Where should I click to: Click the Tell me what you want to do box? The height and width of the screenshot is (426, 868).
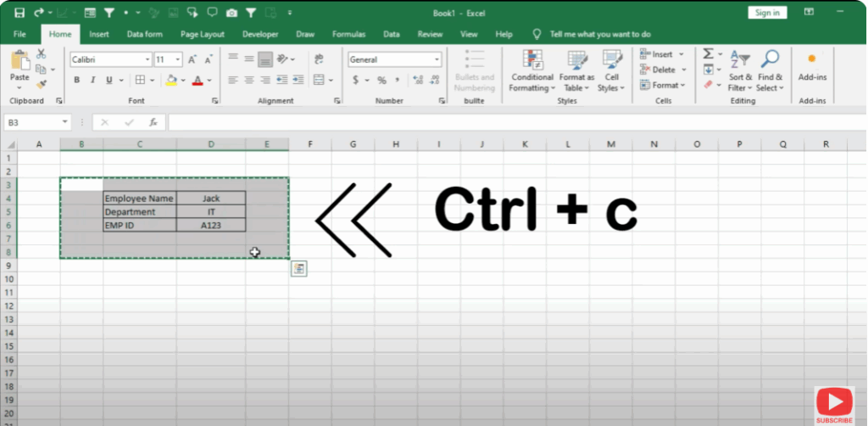tap(600, 34)
